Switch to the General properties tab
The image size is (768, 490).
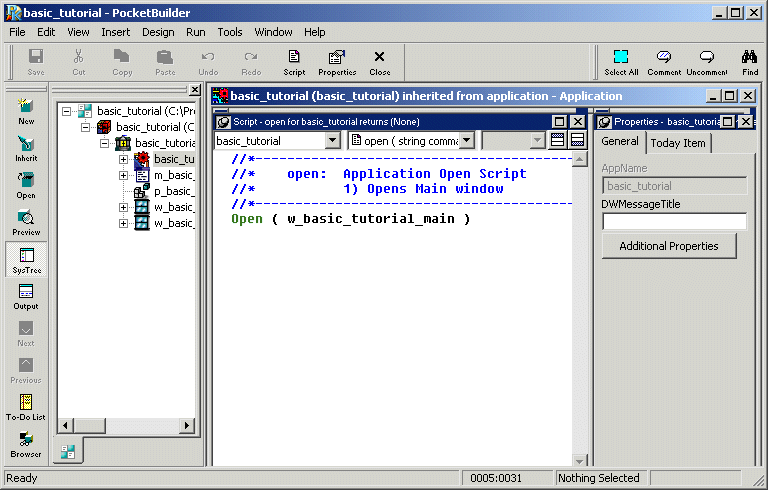(620, 142)
